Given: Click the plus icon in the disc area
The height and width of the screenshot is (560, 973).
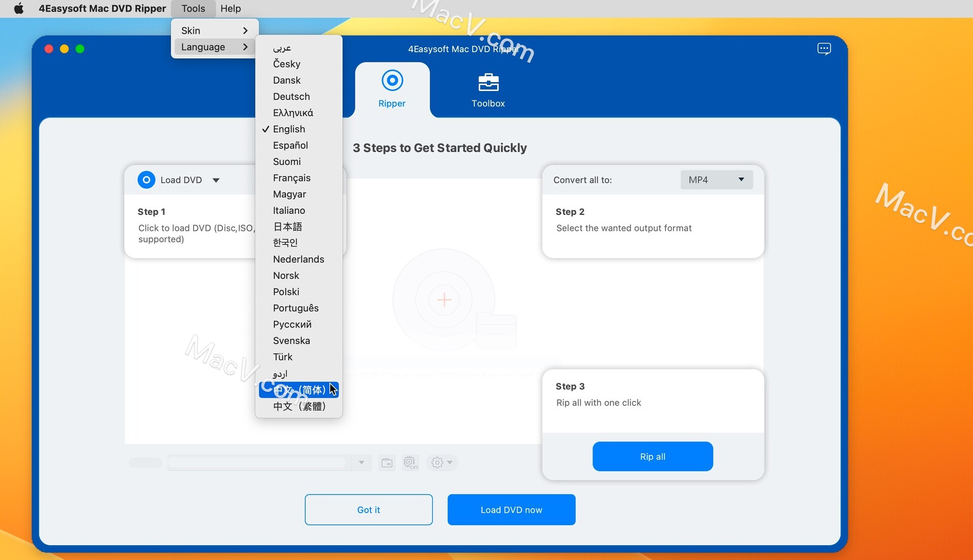Looking at the screenshot, I should [x=444, y=300].
